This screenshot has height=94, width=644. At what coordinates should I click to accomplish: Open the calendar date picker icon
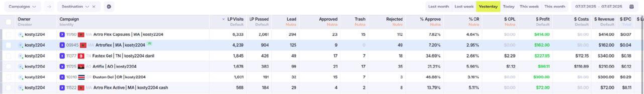tap(632, 7)
